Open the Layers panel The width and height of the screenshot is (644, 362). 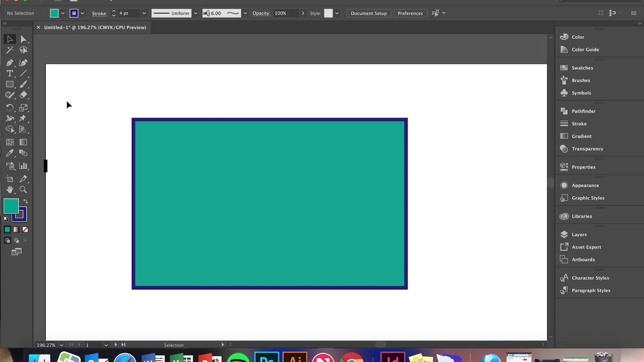(x=579, y=235)
